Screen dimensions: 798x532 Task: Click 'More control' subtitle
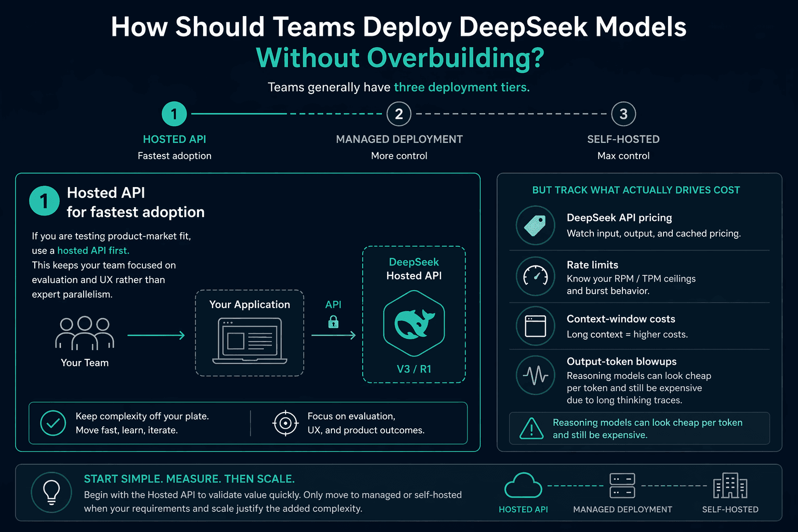click(399, 156)
